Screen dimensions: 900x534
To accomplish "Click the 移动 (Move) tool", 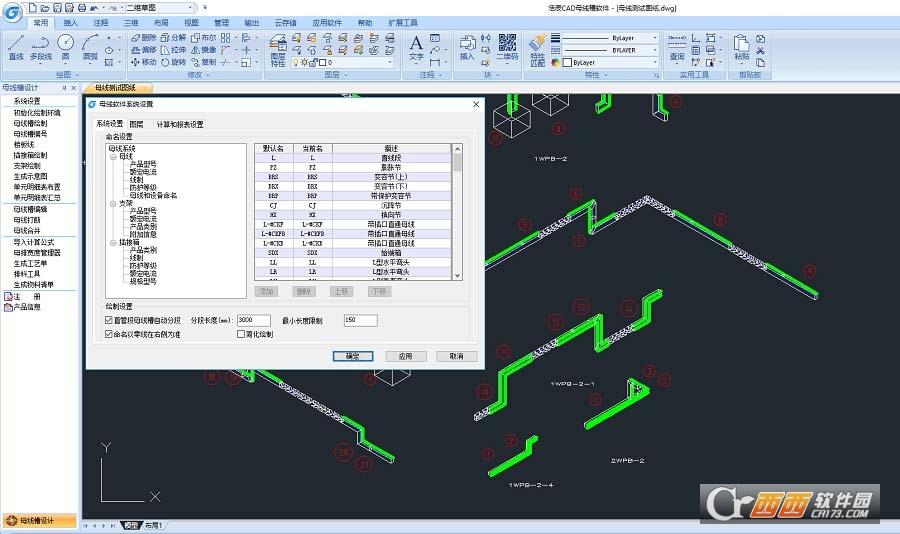I will point(143,62).
